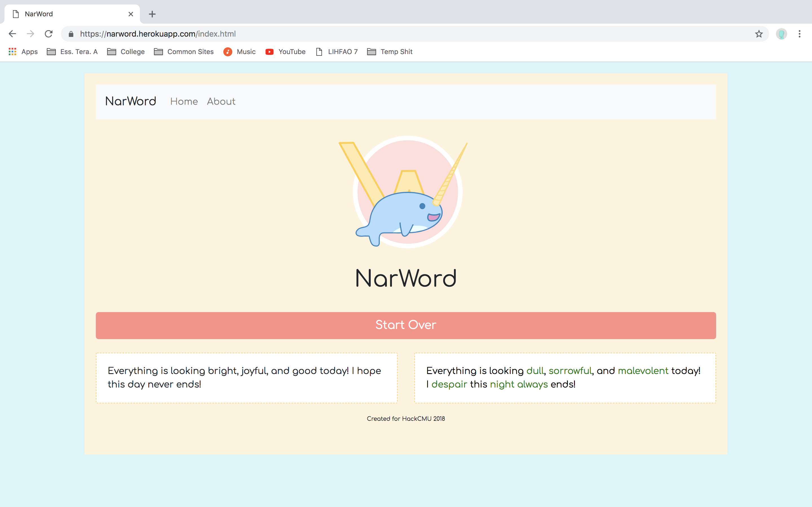Viewport: 812px width, 507px height.
Task: Open the Apps grid shortcut
Action: [23, 52]
